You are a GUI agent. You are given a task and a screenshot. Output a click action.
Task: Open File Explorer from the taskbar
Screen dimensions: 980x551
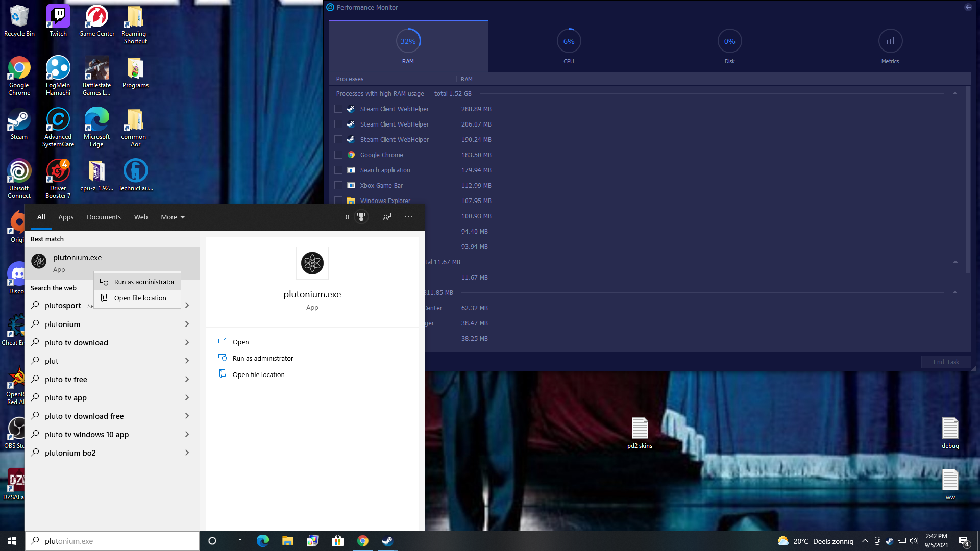[x=287, y=541]
